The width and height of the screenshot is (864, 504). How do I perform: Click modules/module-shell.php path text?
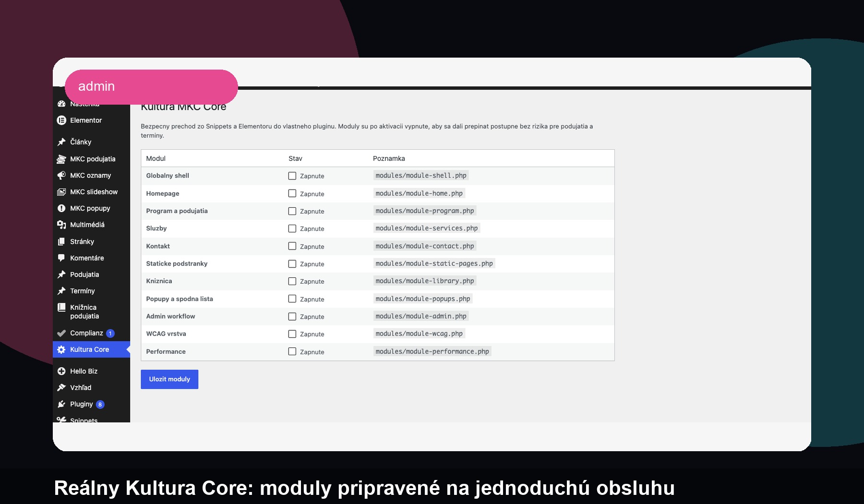click(x=421, y=176)
